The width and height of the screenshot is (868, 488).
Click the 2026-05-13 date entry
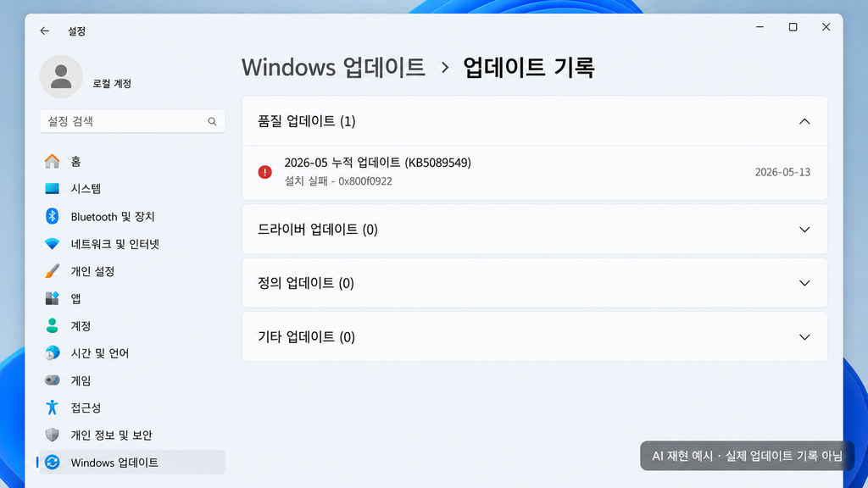[x=782, y=172]
